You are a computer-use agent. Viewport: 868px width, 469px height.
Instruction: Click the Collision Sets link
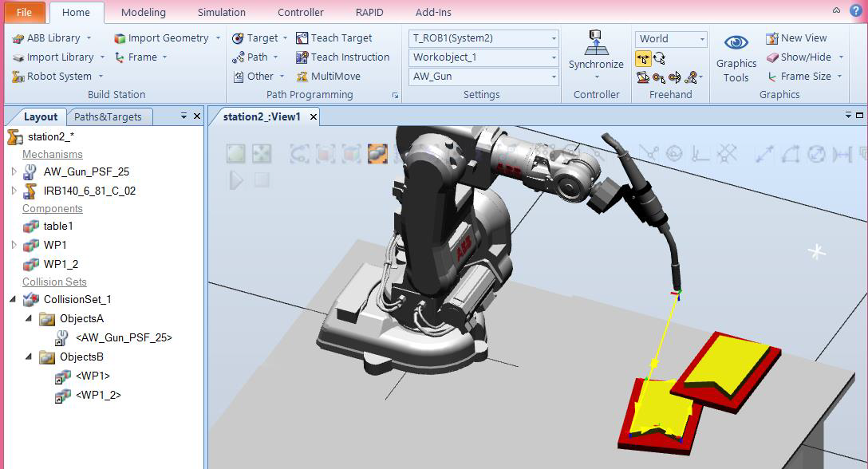point(54,282)
